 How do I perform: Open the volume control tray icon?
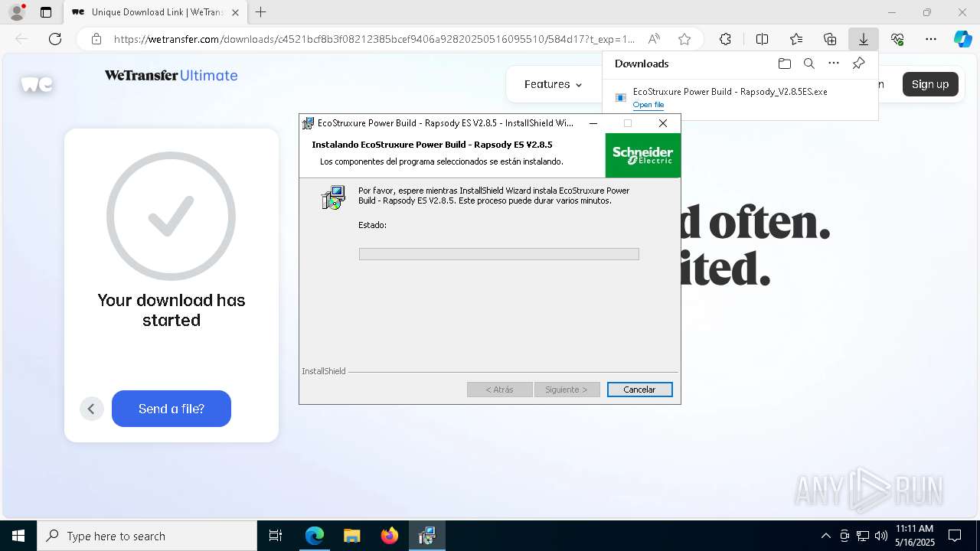pos(880,536)
